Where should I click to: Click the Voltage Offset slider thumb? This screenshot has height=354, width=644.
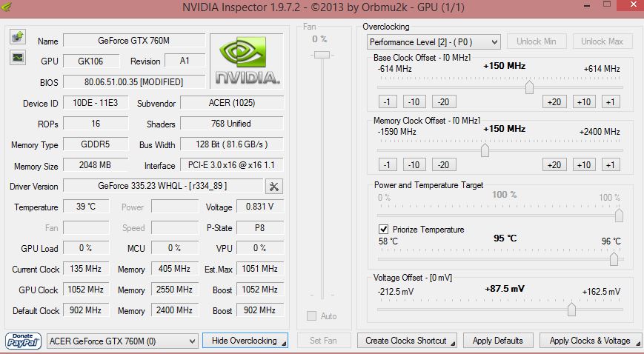point(571,310)
